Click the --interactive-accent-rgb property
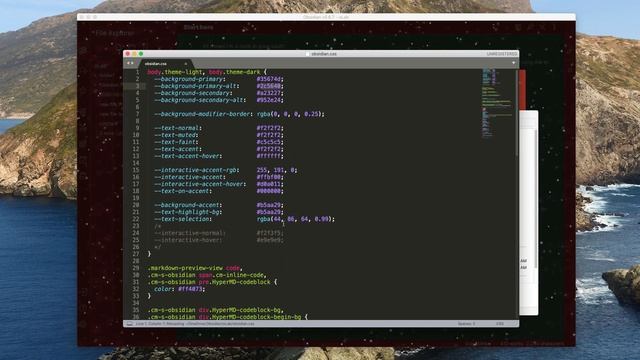Screen dimensions: 640x360 click(195, 170)
